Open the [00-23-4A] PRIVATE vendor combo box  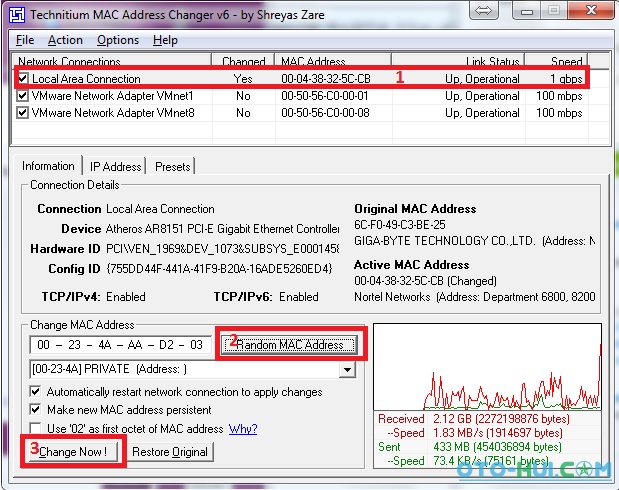pyautogui.click(x=192, y=369)
